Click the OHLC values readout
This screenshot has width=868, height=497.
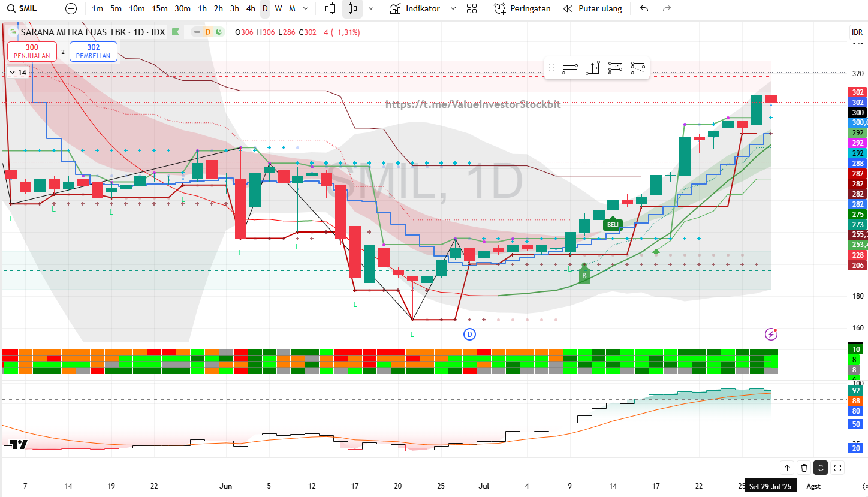pos(297,32)
